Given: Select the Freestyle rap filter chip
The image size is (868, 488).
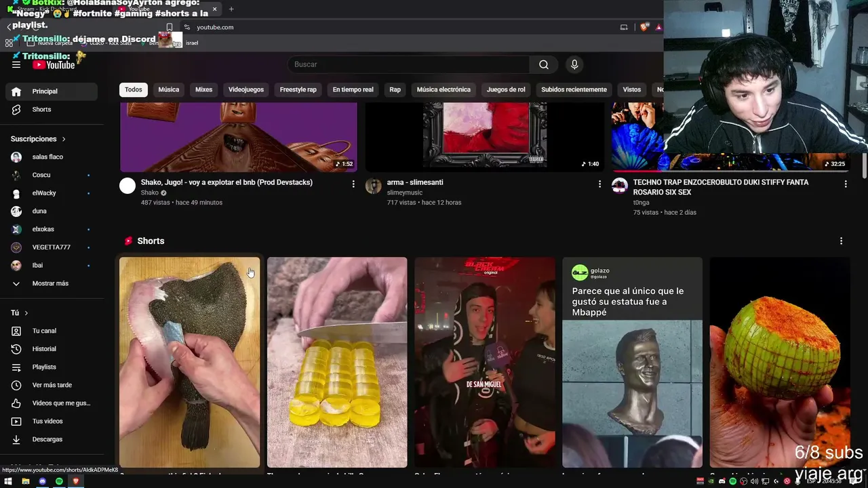Looking at the screenshot, I should click(x=298, y=89).
